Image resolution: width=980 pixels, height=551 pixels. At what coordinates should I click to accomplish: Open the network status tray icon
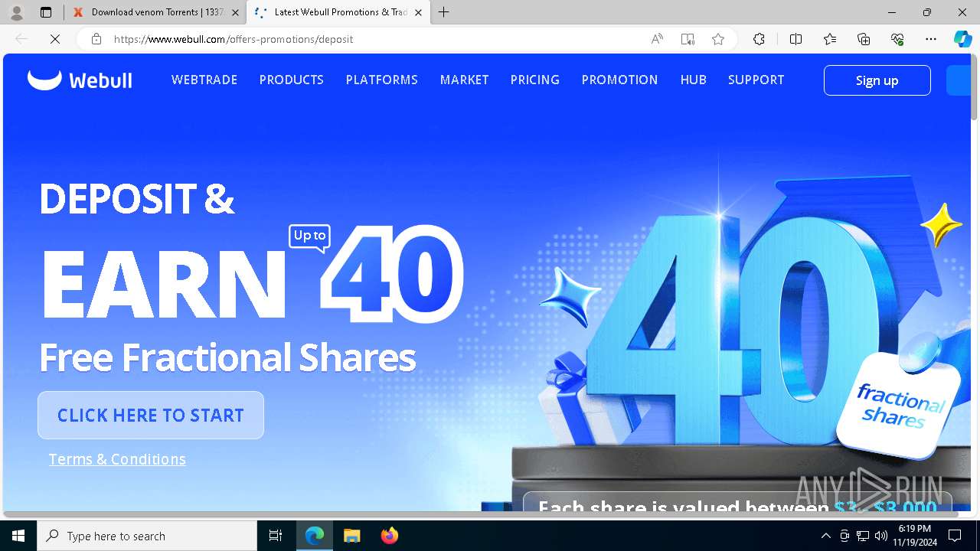point(862,536)
